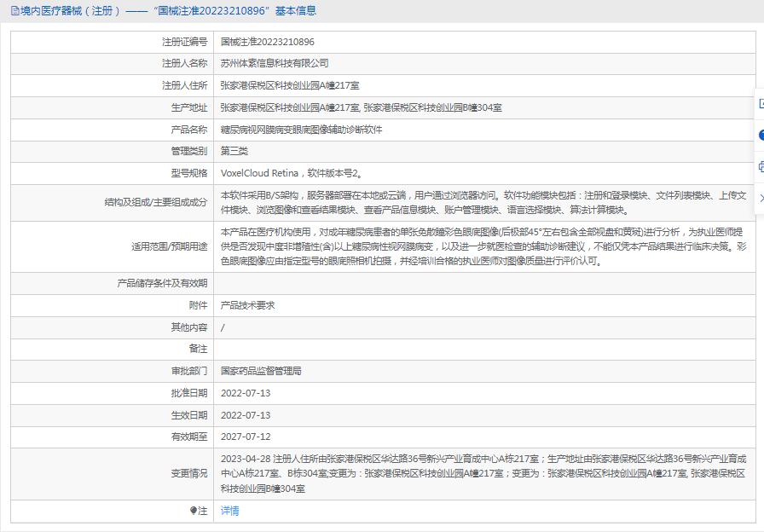The width and height of the screenshot is (764, 532).
Task: Click the 生效日期 row label
Action: (189, 415)
